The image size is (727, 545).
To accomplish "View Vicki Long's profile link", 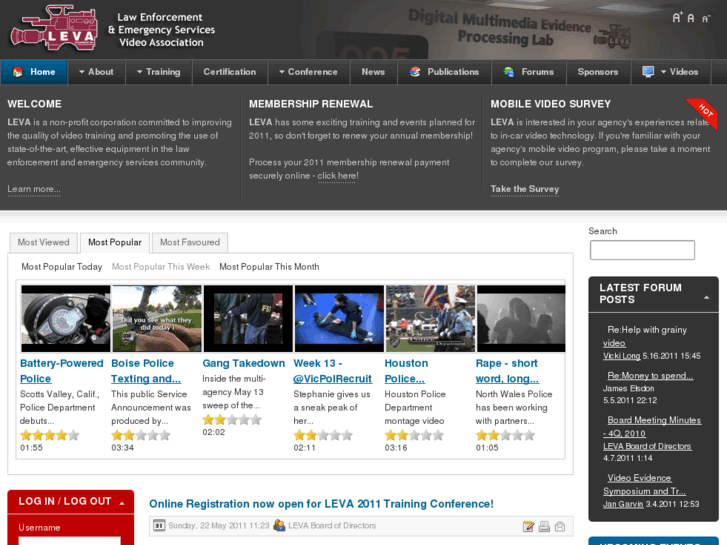I will click(621, 356).
